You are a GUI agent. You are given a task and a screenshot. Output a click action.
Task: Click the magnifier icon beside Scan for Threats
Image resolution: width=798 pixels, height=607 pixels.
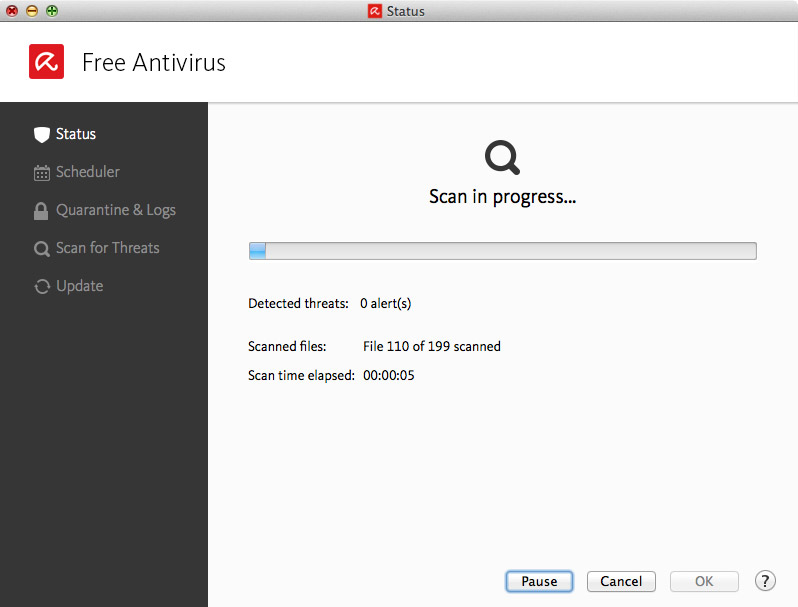click(42, 249)
